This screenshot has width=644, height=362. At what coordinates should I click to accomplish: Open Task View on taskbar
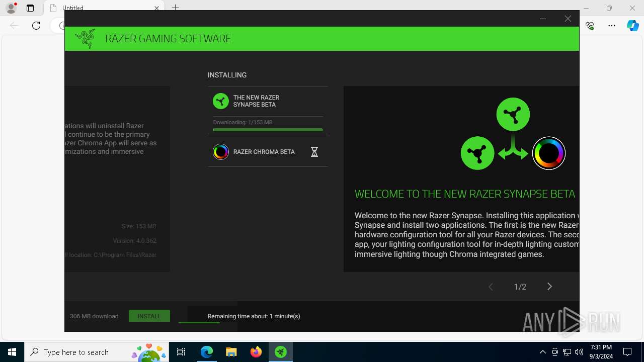[x=181, y=352]
